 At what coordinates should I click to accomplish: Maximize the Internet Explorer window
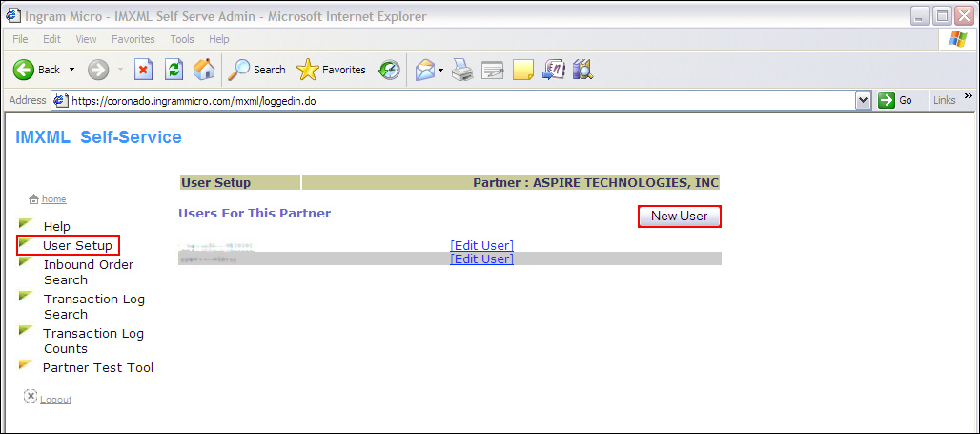pos(943,16)
